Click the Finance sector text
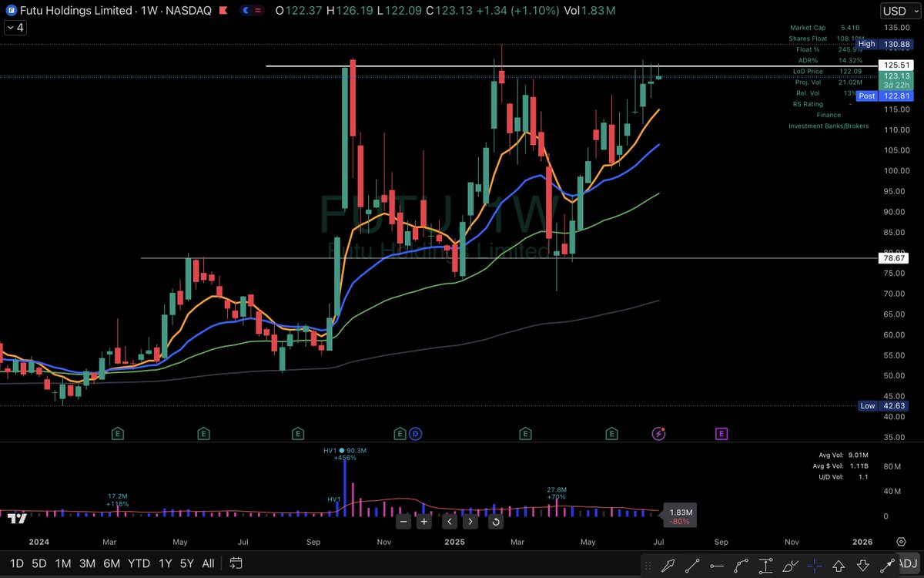 pyautogui.click(x=829, y=114)
